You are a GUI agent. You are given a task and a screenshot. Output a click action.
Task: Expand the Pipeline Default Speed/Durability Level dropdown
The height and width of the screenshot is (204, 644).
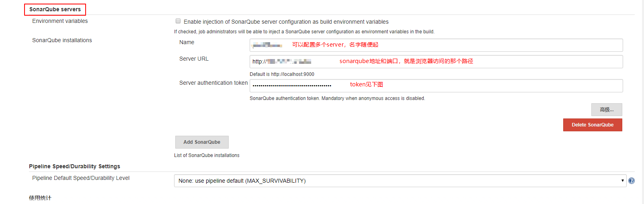point(400,181)
